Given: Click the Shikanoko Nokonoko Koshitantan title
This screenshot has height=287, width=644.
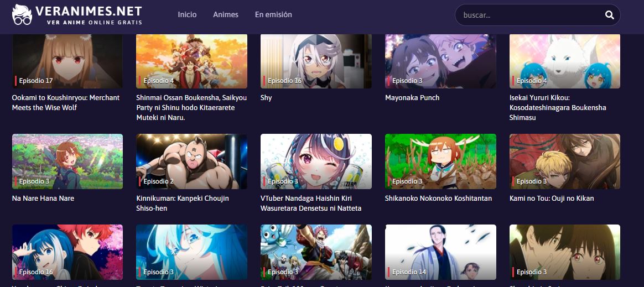Looking at the screenshot, I should 438,199.
